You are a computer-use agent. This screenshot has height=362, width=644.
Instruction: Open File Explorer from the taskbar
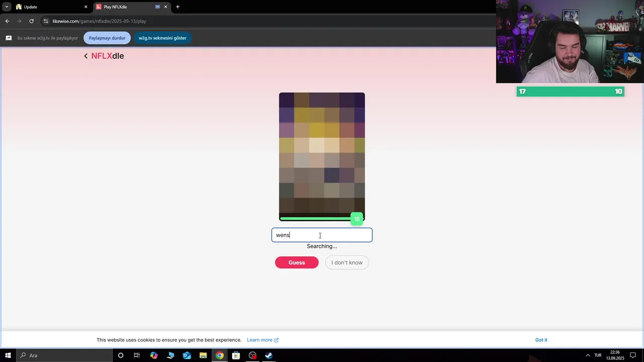[203, 355]
